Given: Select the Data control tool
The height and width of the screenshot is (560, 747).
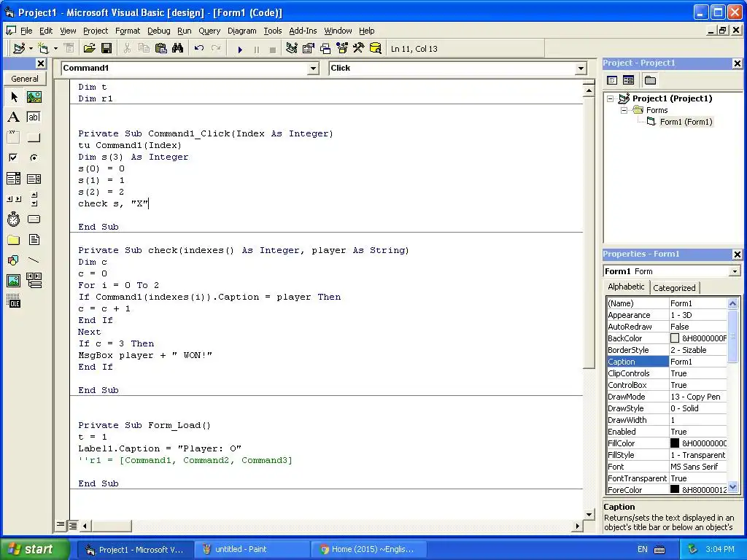Looking at the screenshot, I should point(34,281).
